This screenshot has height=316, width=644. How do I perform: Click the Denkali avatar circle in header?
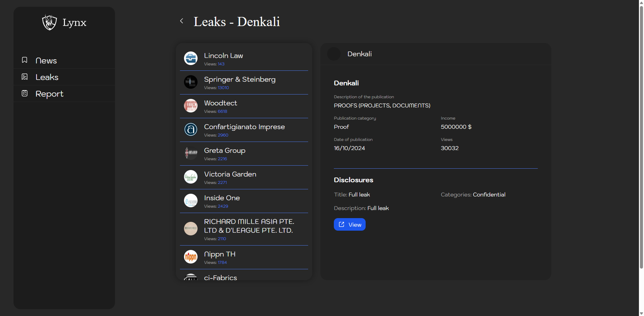334,54
